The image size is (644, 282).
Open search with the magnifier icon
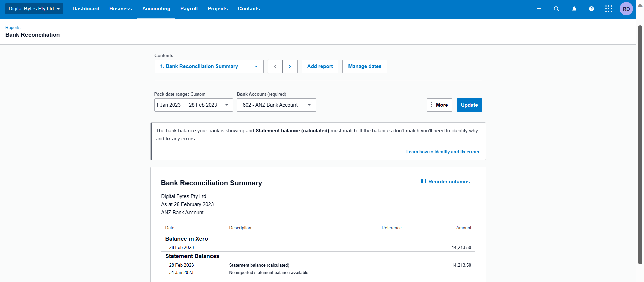556,9
